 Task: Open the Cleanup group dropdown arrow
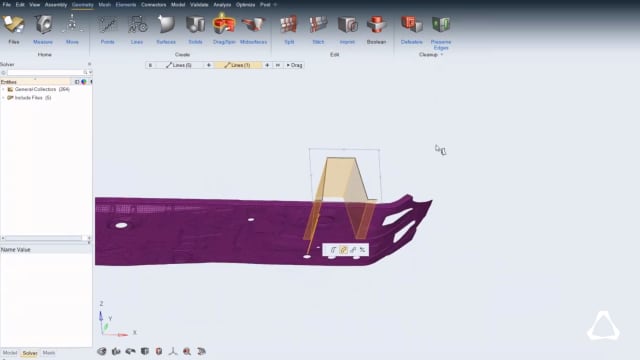pyautogui.click(x=442, y=55)
